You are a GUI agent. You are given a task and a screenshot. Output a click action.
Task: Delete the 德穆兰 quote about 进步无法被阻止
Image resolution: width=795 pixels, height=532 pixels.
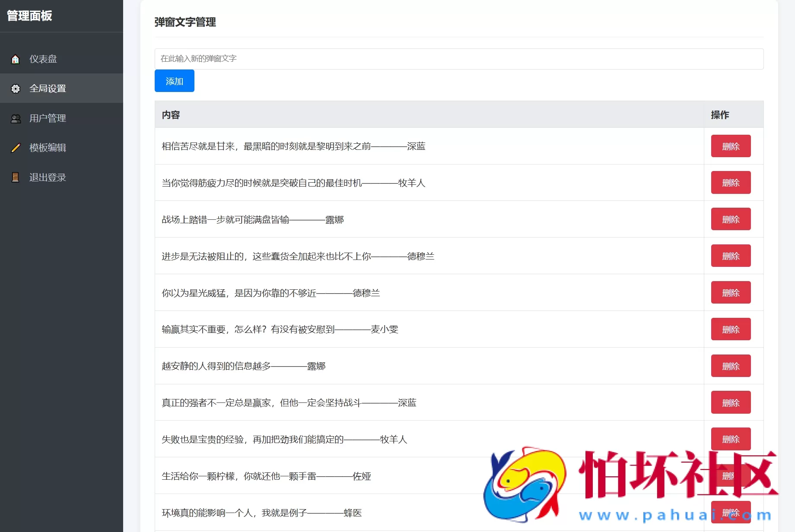[x=730, y=255]
